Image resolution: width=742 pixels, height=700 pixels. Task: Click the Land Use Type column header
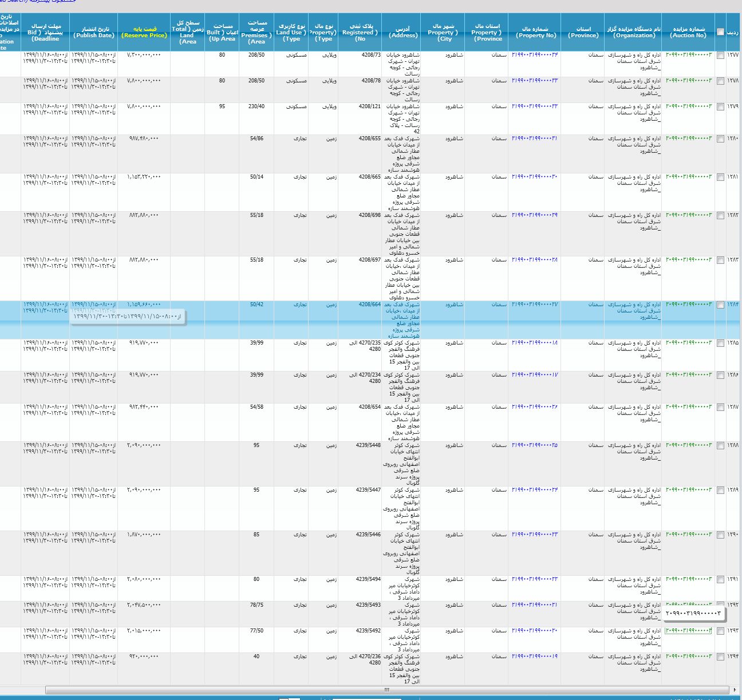(x=291, y=33)
